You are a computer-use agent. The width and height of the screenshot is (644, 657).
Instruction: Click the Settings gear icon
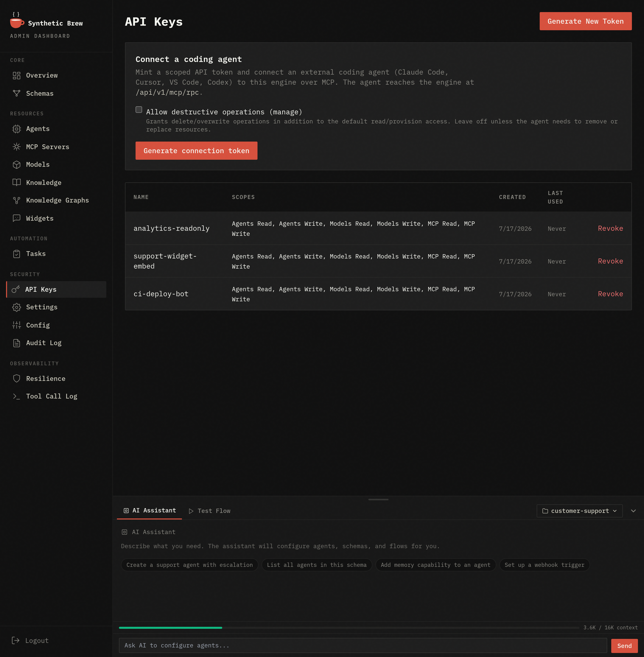point(16,307)
